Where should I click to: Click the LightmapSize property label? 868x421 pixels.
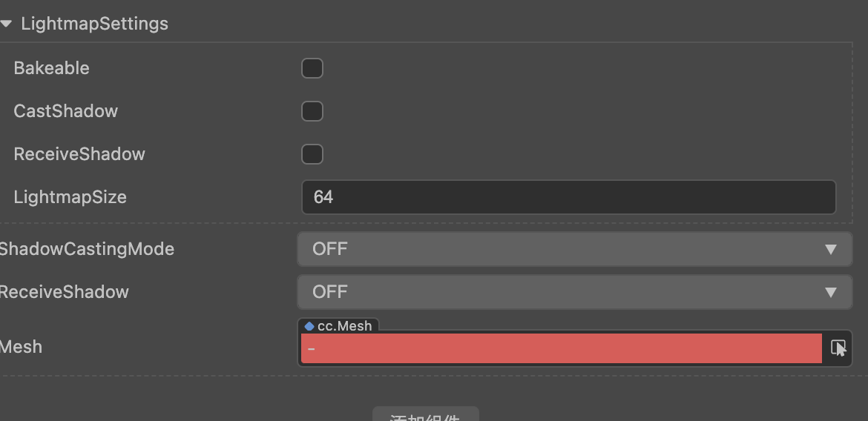70,197
